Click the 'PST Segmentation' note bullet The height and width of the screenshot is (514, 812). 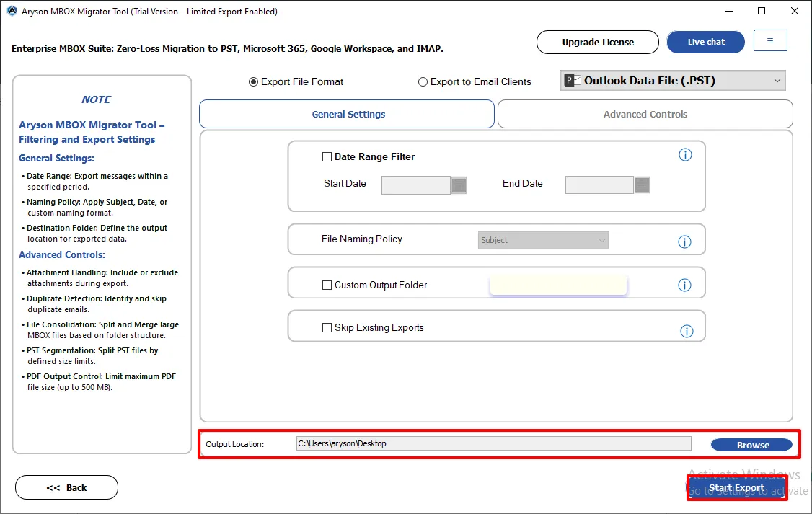pos(90,355)
